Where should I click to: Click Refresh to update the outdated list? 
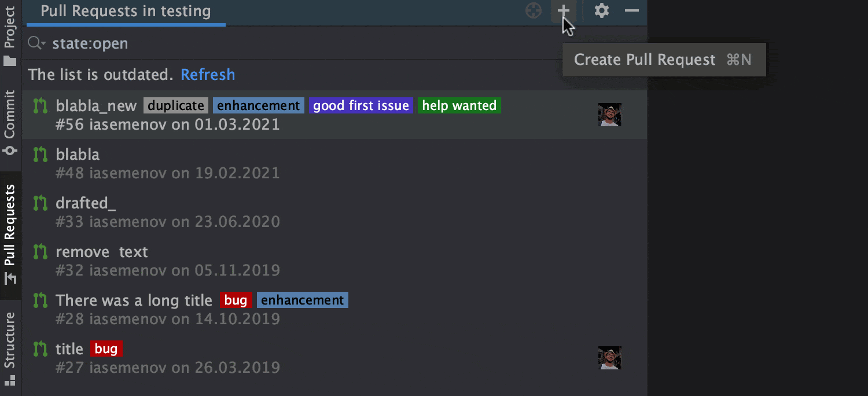tap(208, 74)
